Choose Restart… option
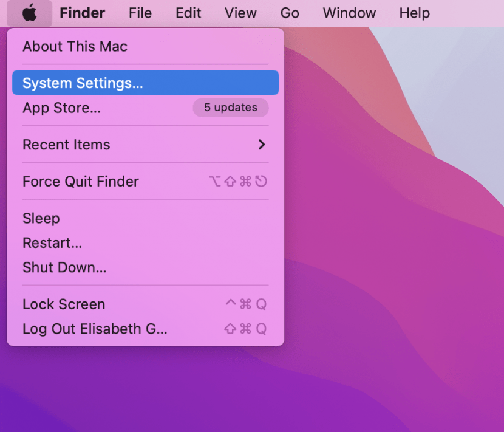The height and width of the screenshot is (432, 504). pos(145,243)
